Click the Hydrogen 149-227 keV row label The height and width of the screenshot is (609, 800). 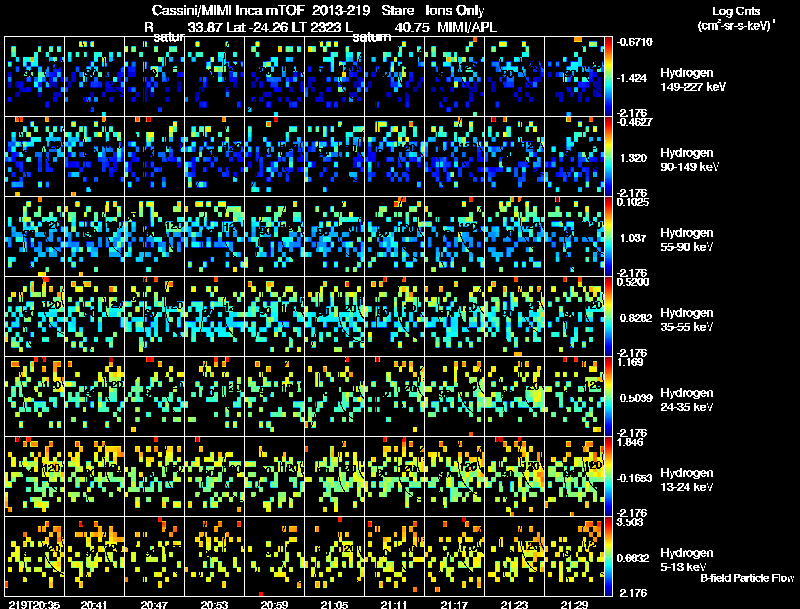tap(693, 80)
